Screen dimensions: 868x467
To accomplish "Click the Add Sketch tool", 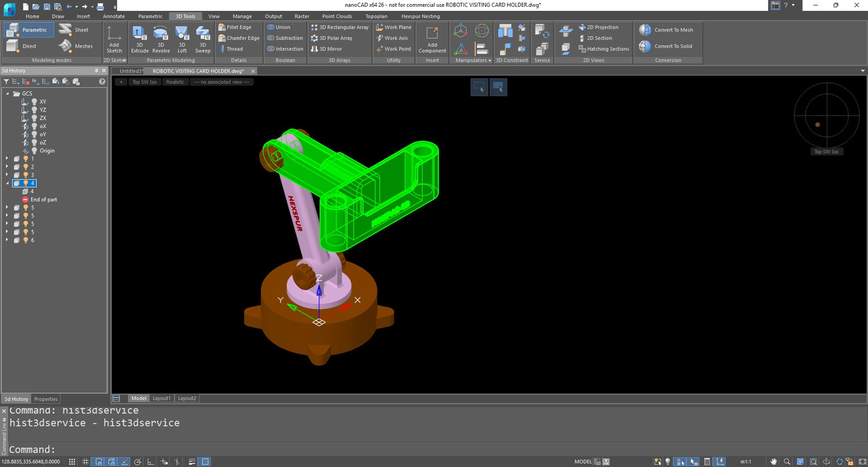I will point(114,39).
